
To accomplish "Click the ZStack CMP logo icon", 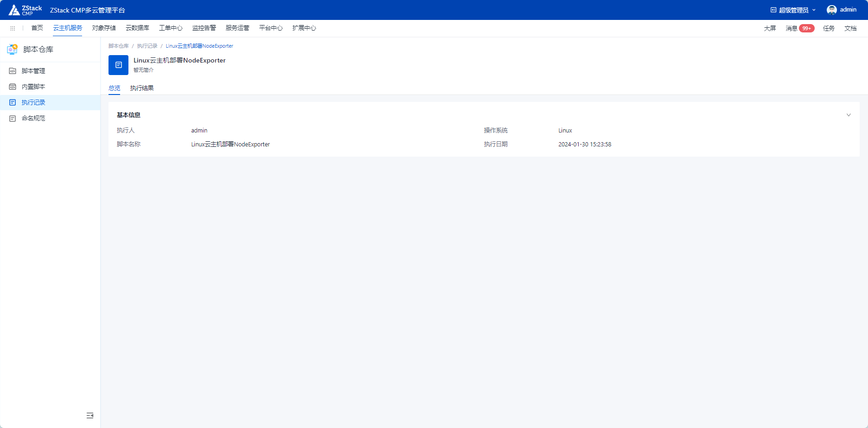I will pos(14,10).
